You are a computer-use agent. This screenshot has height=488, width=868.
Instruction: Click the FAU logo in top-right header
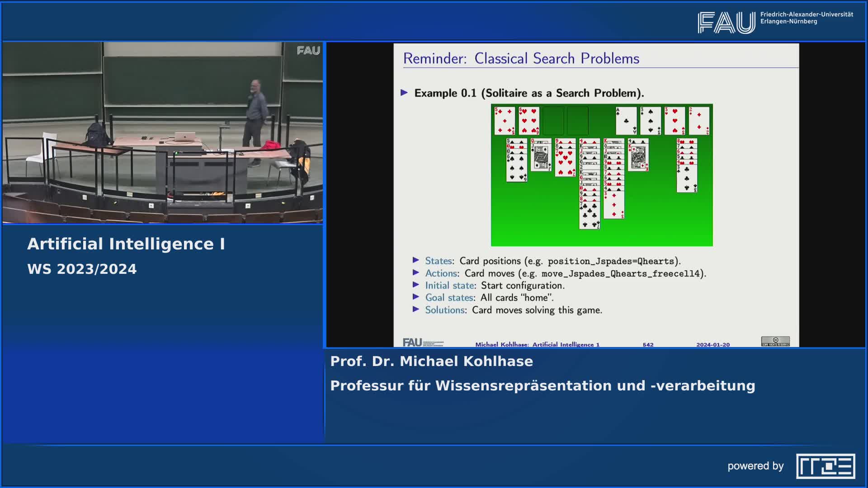point(726,22)
